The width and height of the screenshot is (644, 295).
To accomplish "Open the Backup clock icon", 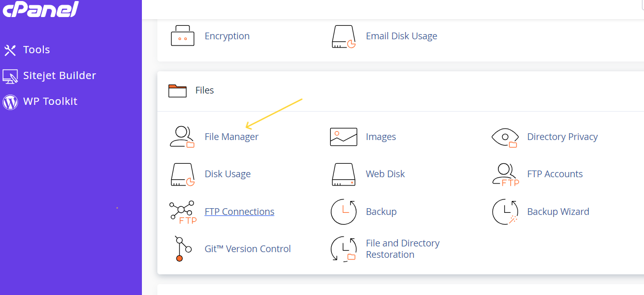I will (344, 212).
